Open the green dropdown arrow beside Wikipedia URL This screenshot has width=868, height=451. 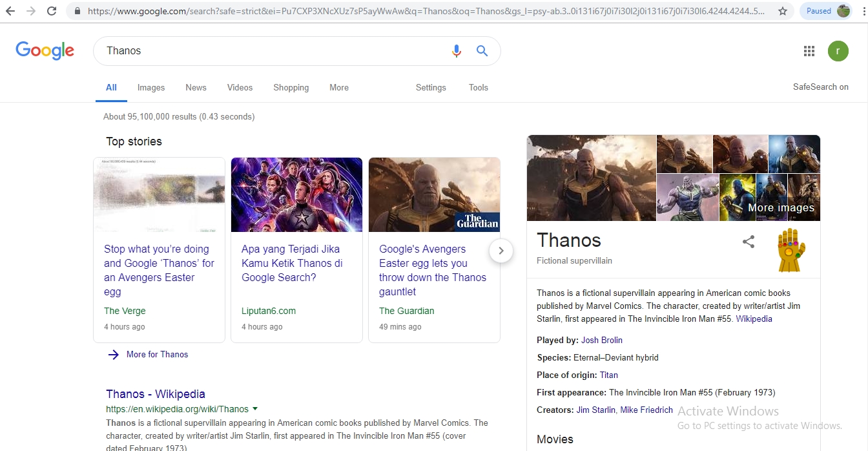pyautogui.click(x=255, y=408)
